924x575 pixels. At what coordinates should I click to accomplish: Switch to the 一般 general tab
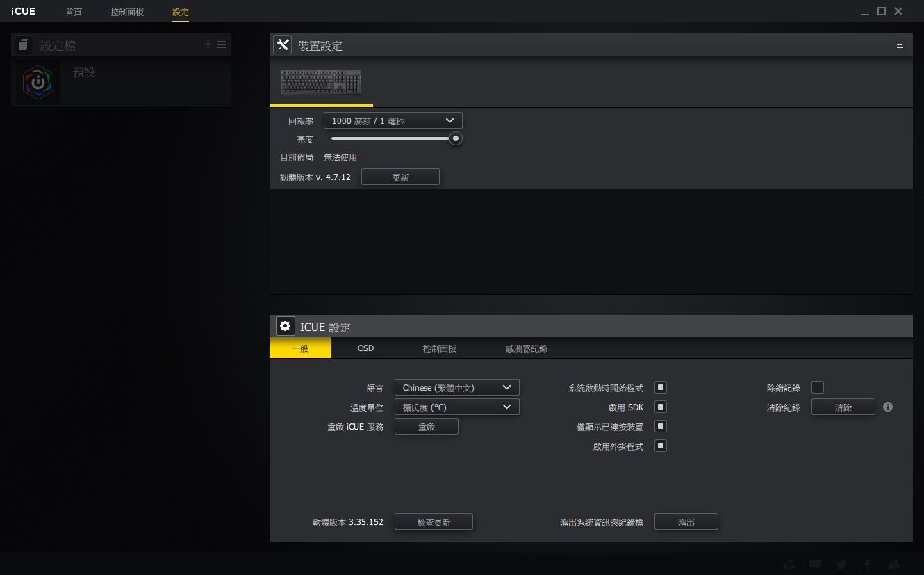tap(300, 348)
